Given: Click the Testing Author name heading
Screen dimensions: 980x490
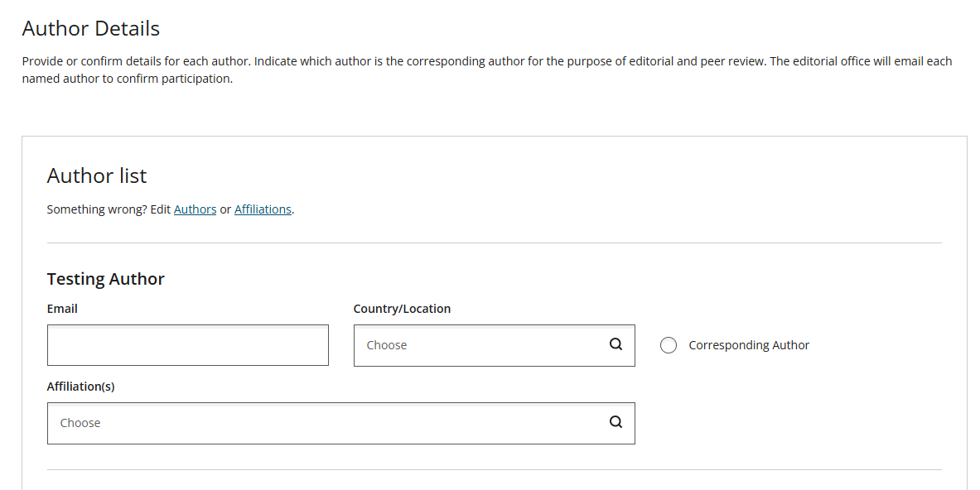Looking at the screenshot, I should pos(106,278).
